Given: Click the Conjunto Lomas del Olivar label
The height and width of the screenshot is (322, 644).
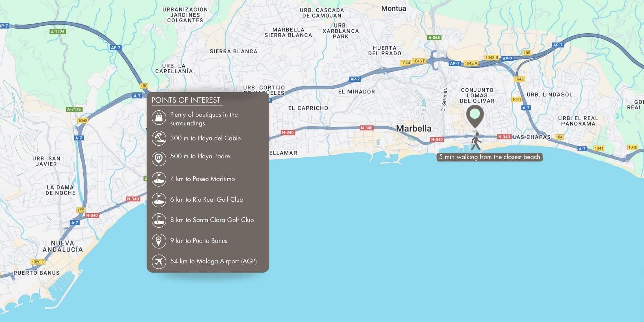Looking at the screenshot, I should [477, 95].
